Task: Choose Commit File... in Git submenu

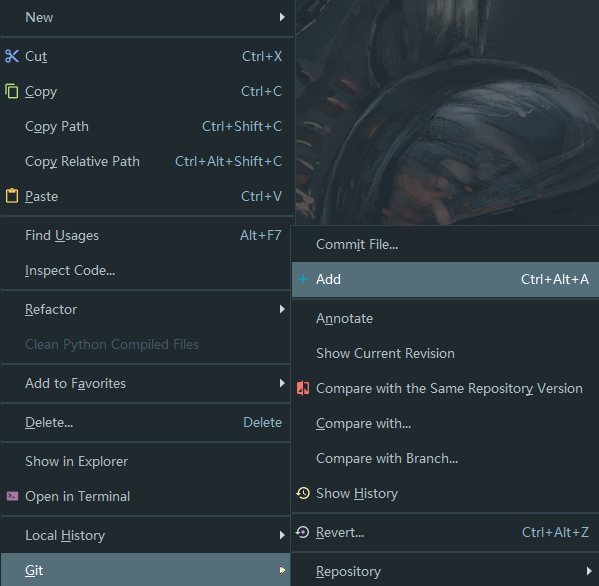Action: pyautogui.click(x=445, y=244)
